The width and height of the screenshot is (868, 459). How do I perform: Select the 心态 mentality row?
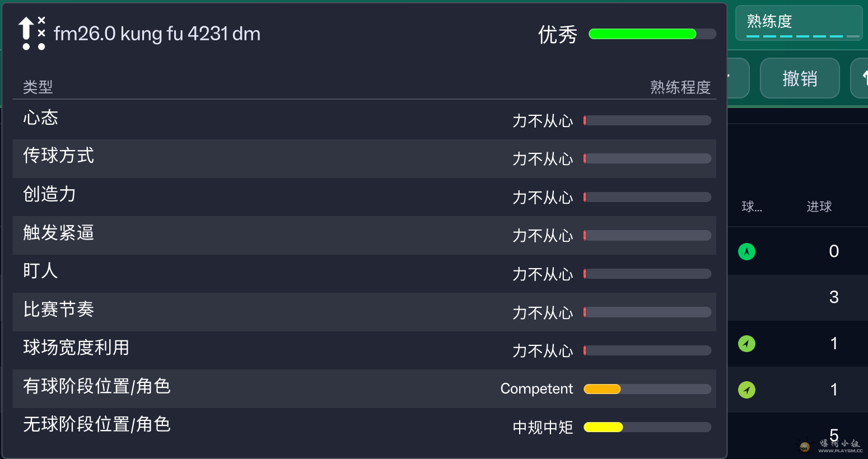[364, 119]
